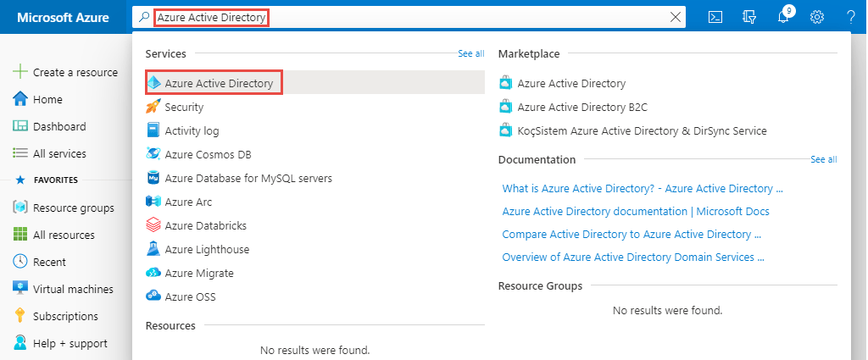Click the Security service rocket icon
This screenshot has height=360, width=868.
[x=153, y=107]
